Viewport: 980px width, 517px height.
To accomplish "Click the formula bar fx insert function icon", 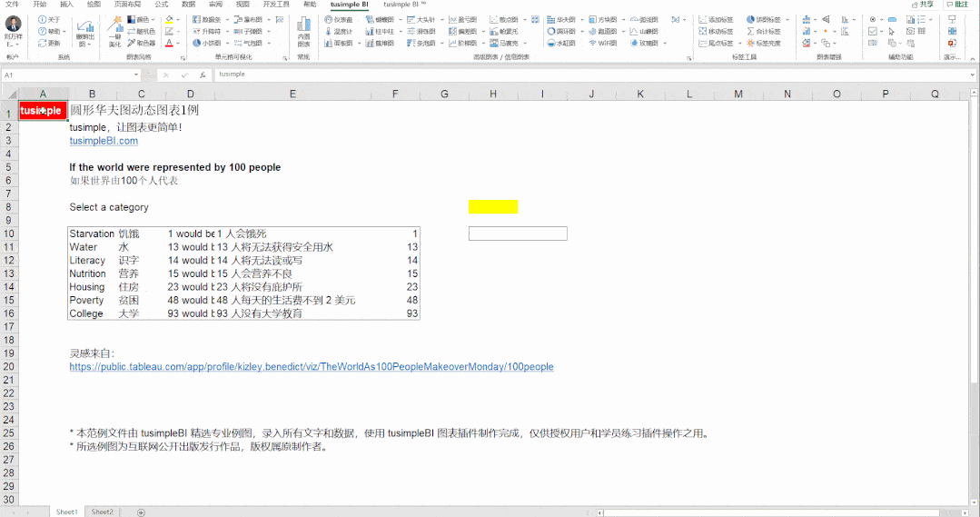I will [x=203, y=75].
